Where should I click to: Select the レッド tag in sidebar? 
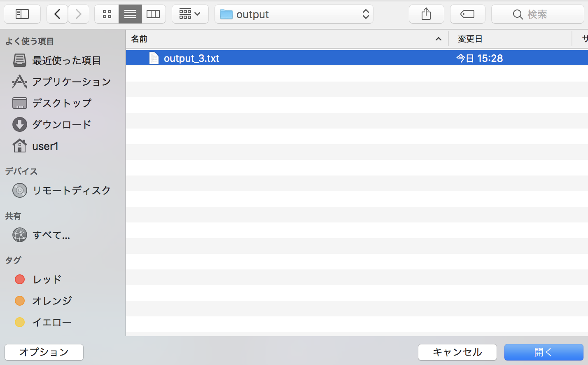click(x=47, y=279)
